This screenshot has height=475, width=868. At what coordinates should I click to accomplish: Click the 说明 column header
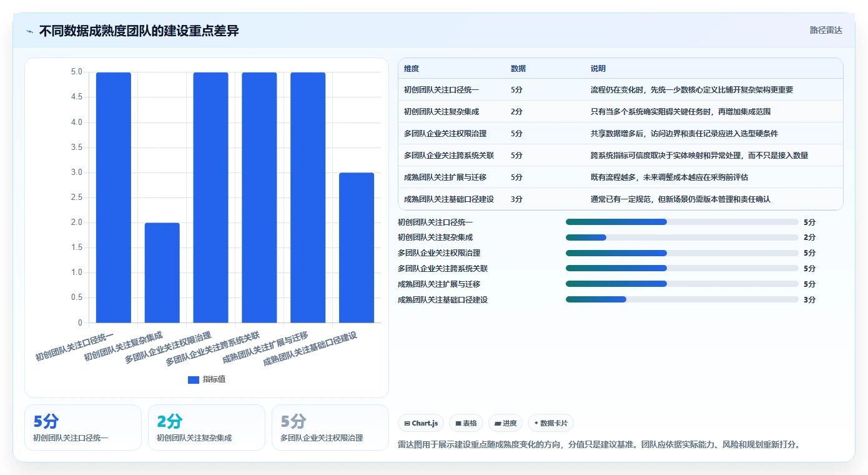tap(598, 69)
